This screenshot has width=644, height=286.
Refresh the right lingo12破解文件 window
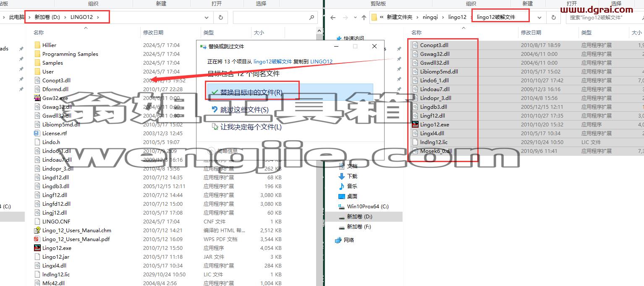[554, 17]
